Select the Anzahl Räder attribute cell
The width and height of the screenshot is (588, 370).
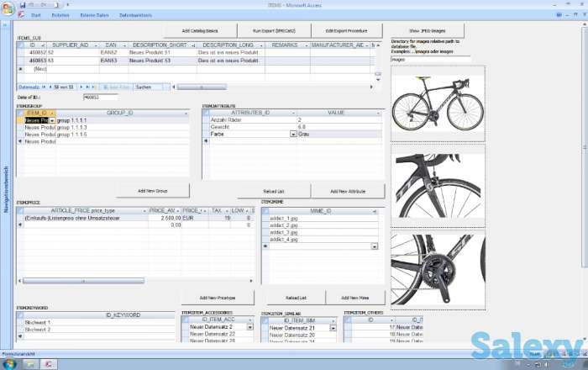pyautogui.click(x=253, y=119)
